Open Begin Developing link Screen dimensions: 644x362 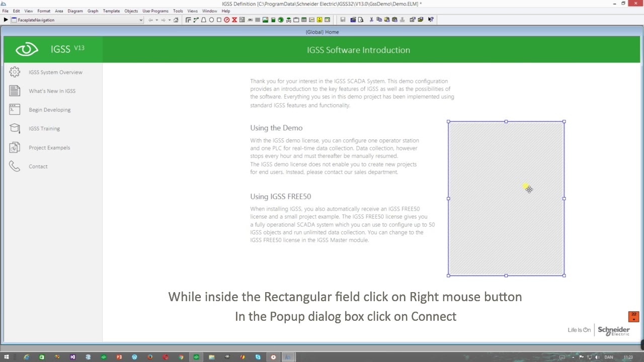(x=49, y=110)
